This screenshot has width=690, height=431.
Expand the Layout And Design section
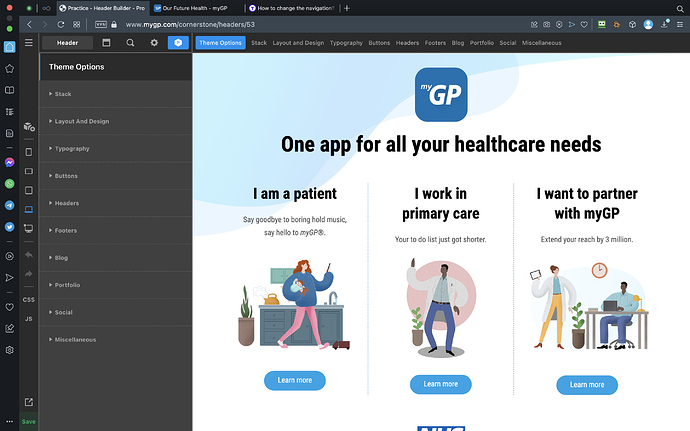81,121
